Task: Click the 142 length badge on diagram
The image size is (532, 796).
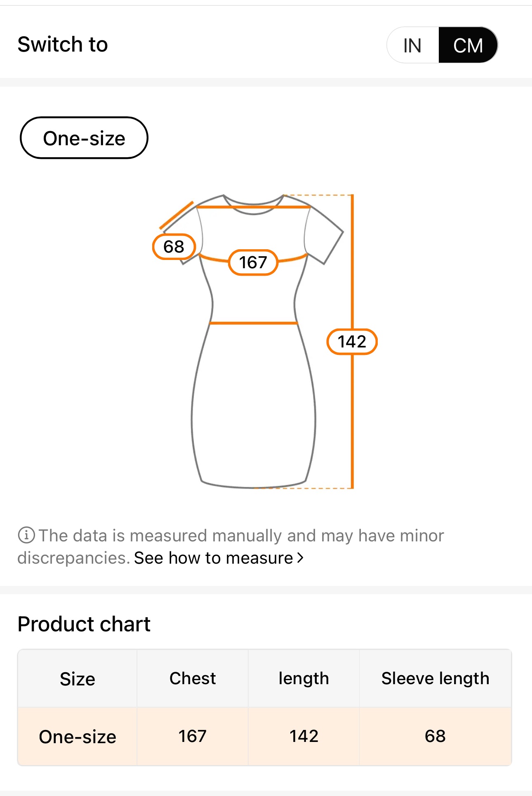Action: [352, 342]
